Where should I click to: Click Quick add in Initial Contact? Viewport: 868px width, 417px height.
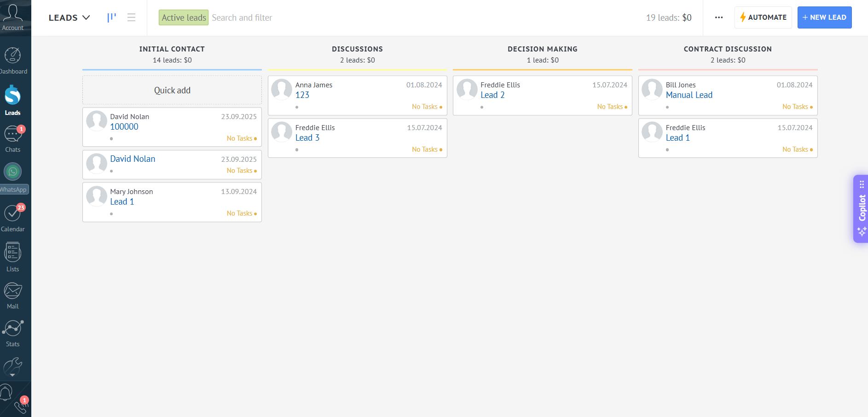pos(172,91)
